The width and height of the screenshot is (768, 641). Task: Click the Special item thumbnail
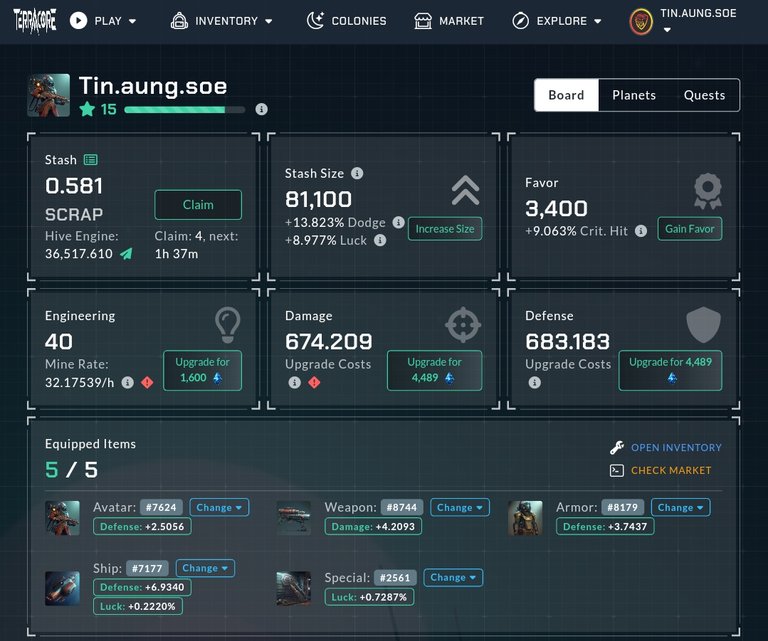click(293, 588)
